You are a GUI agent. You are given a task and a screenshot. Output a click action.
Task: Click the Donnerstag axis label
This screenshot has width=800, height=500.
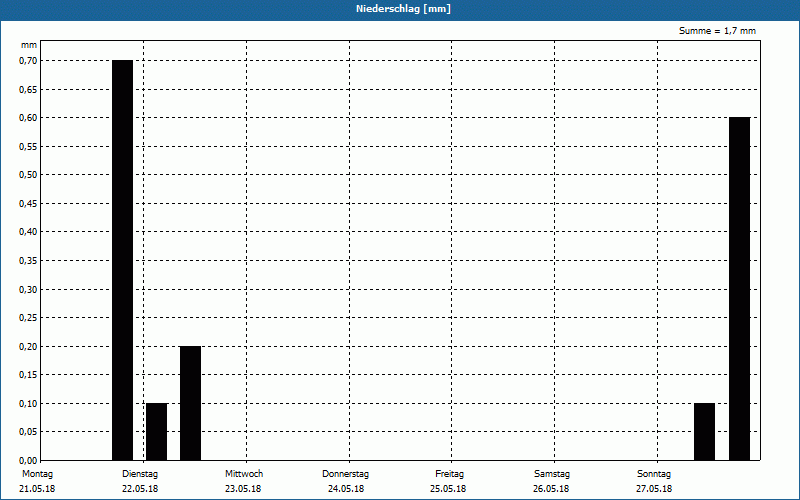[x=345, y=474]
